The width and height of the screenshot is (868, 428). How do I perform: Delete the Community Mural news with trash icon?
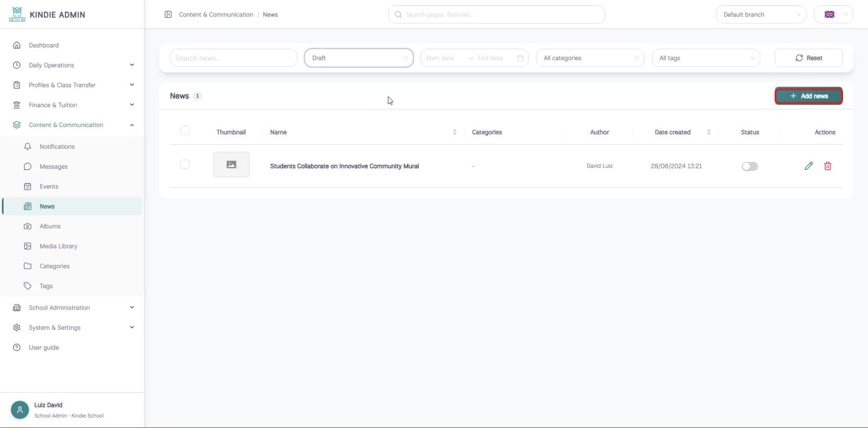pos(828,166)
